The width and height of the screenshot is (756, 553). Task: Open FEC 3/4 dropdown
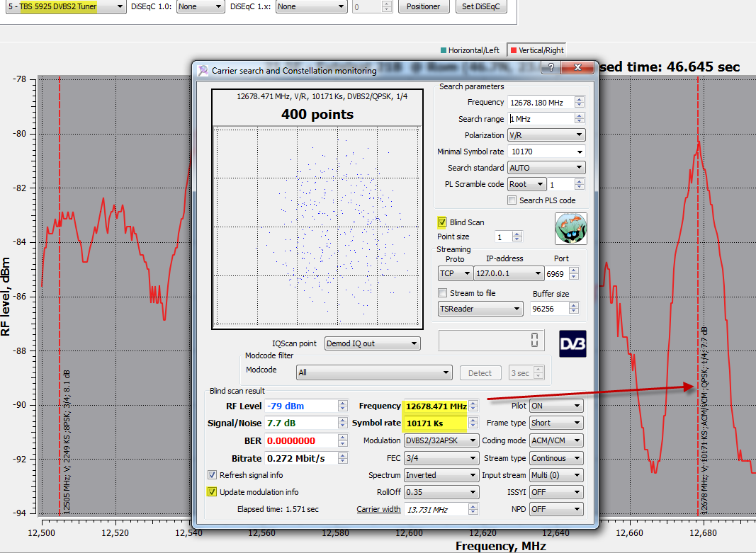[x=441, y=458]
